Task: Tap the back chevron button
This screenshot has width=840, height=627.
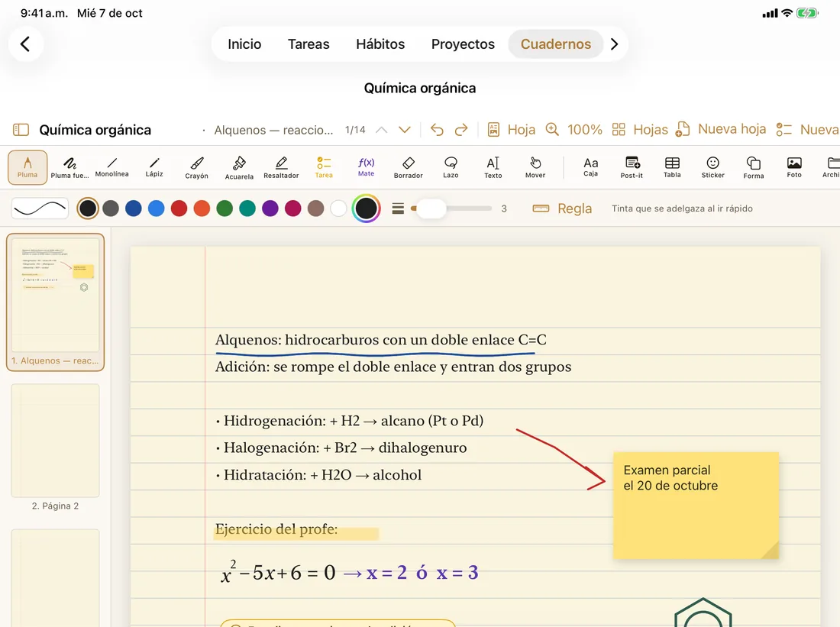Action: [25, 44]
